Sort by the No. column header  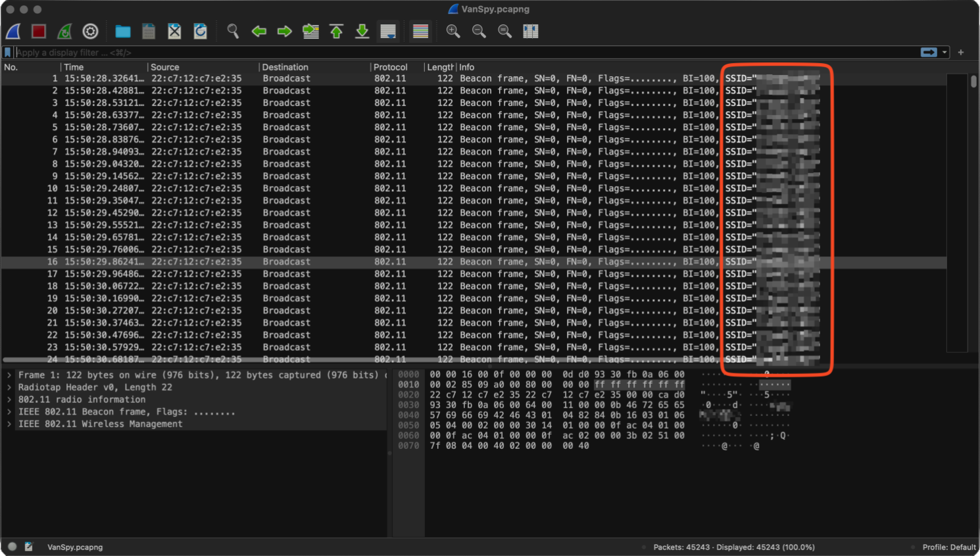point(31,67)
